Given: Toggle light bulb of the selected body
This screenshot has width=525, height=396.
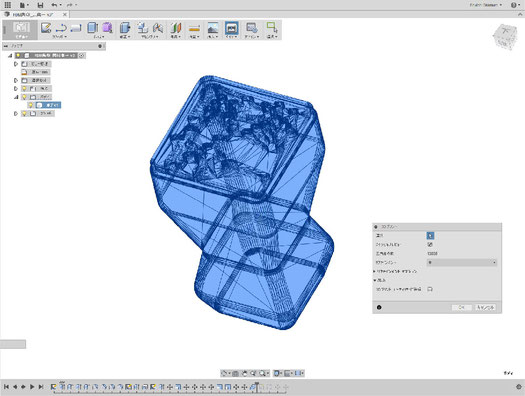Looking at the screenshot, I should pos(31,105).
